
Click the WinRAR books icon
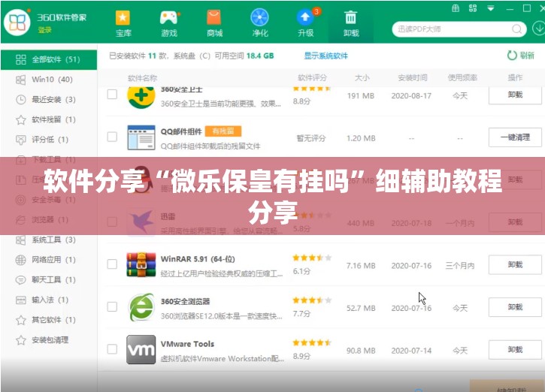coord(141,265)
